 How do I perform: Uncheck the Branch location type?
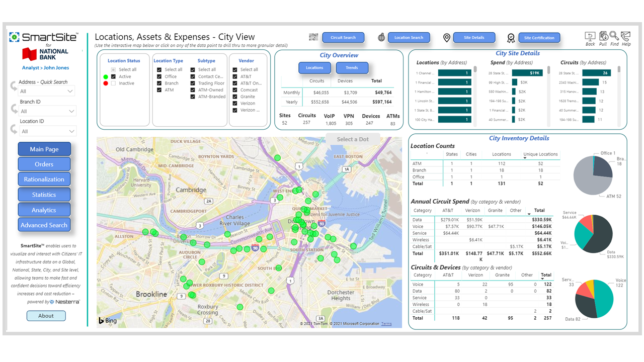[159, 83]
